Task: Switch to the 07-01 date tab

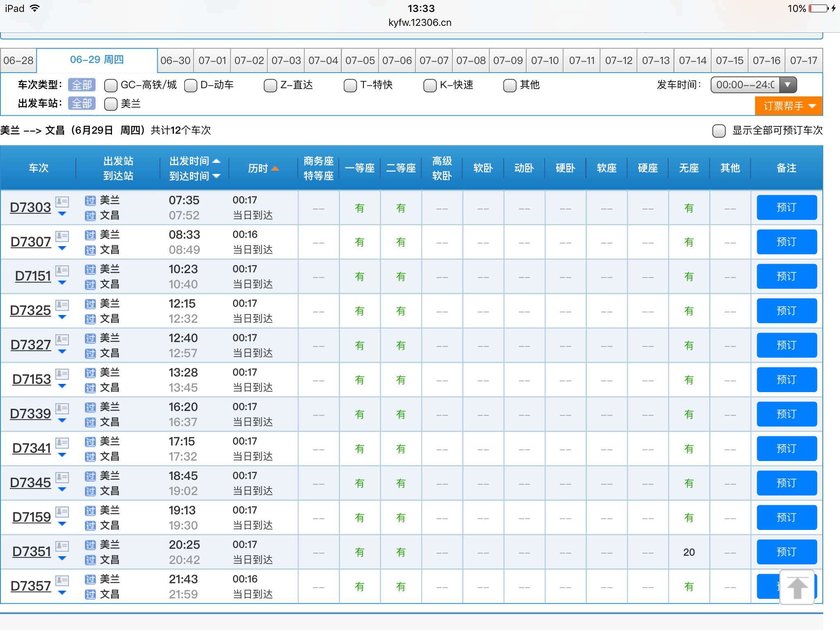Action: pyautogui.click(x=212, y=61)
